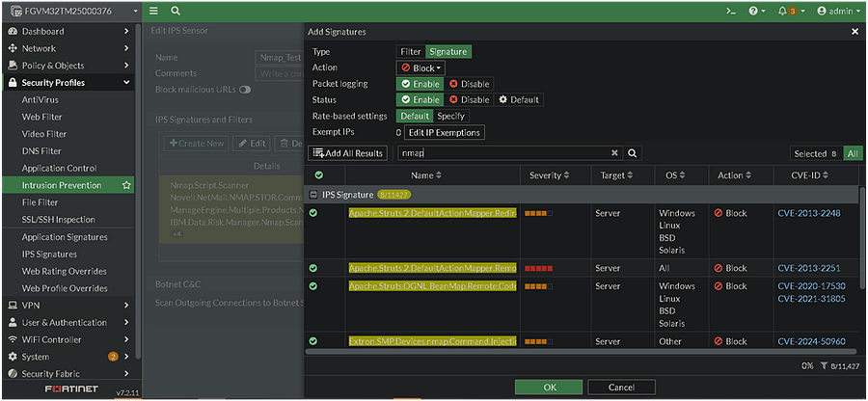Open the help question mark menu

pyautogui.click(x=756, y=11)
